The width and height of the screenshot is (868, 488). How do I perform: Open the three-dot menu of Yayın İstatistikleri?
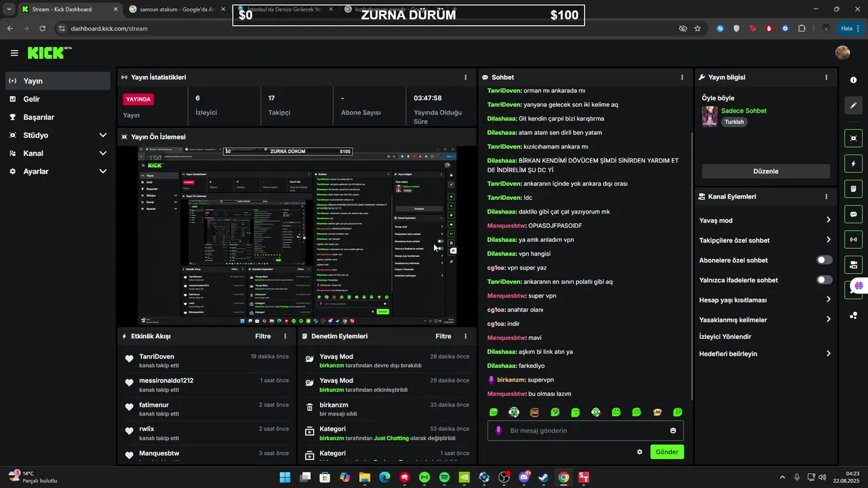pyautogui.click(x=465, y=77)
